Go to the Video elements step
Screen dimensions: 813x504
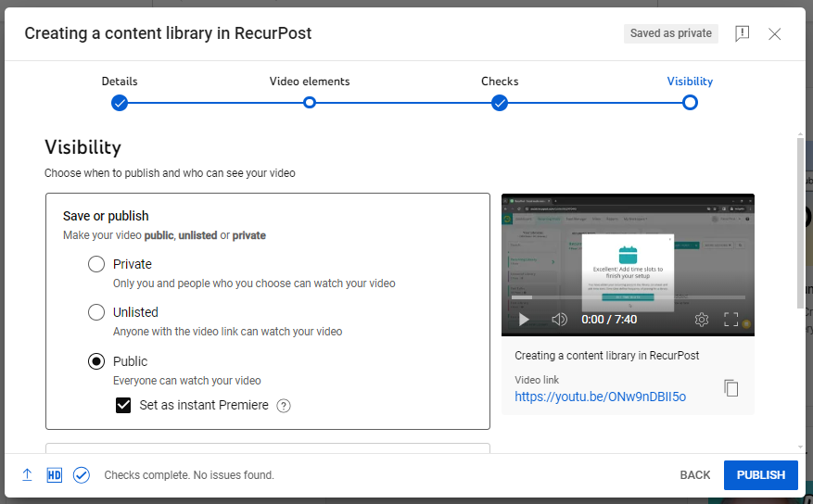click(310, 103)
